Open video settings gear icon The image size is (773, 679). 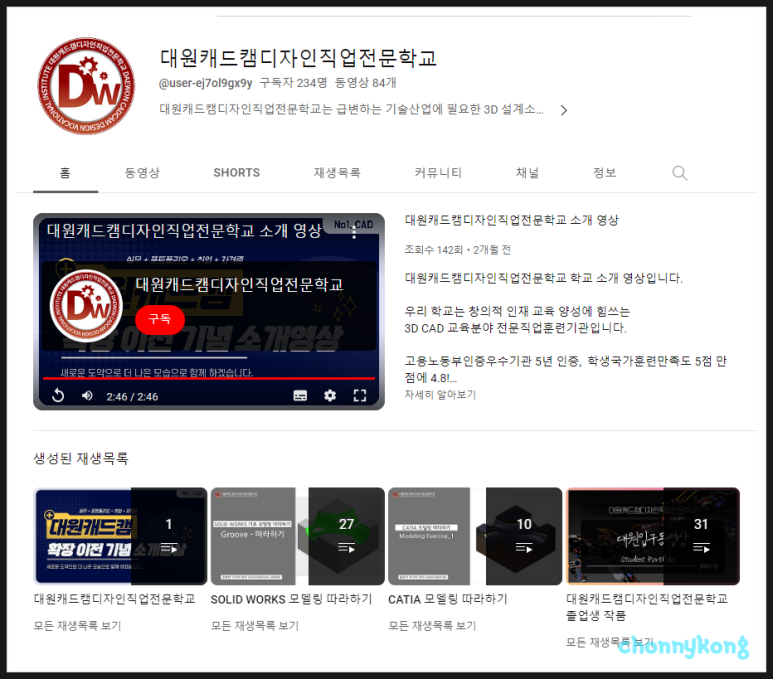pos(330,395)
